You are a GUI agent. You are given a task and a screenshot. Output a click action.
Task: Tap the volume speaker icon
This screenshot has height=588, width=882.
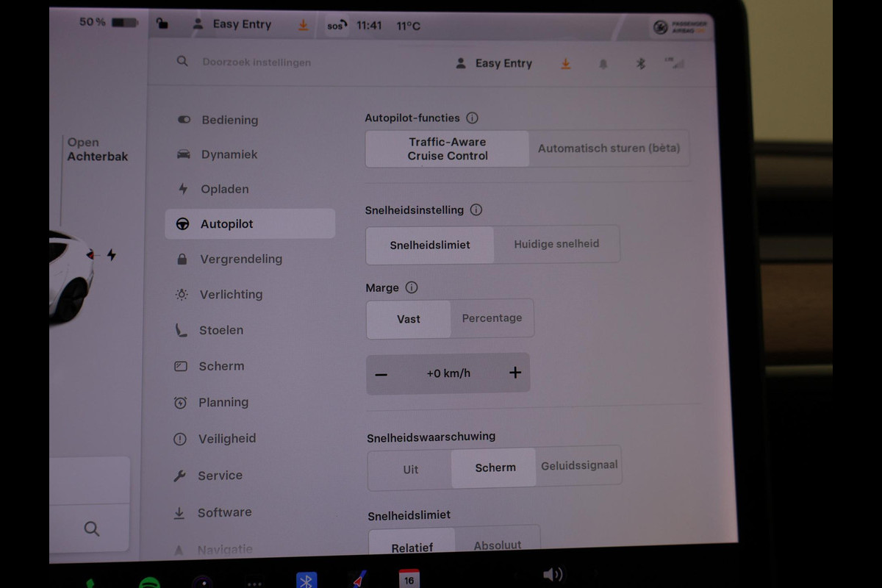553,575
